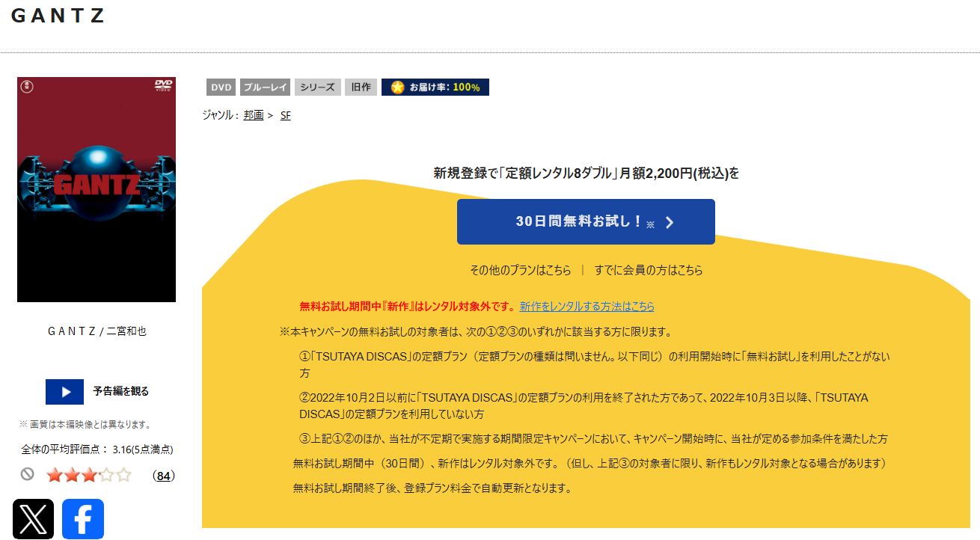Click the 無料お試し期間終了後、登録プラン料金で自動更新 text
The height and width of the screenshot is (540, 980).
[x=433, y=488]
